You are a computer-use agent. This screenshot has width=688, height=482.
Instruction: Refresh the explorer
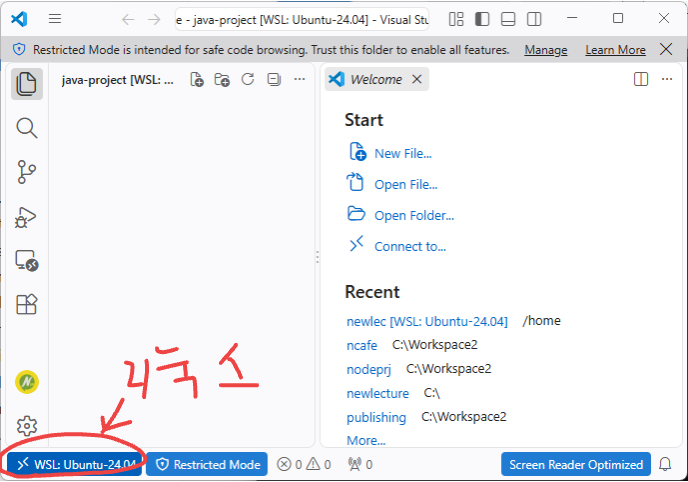(x=248, y=79)
